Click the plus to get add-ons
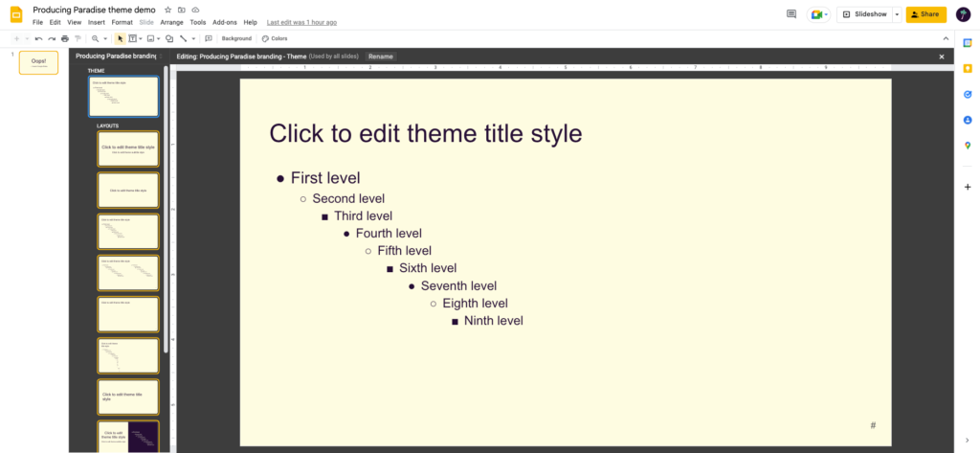The width and height of the screenshot is (980, 453). (968, 187)
